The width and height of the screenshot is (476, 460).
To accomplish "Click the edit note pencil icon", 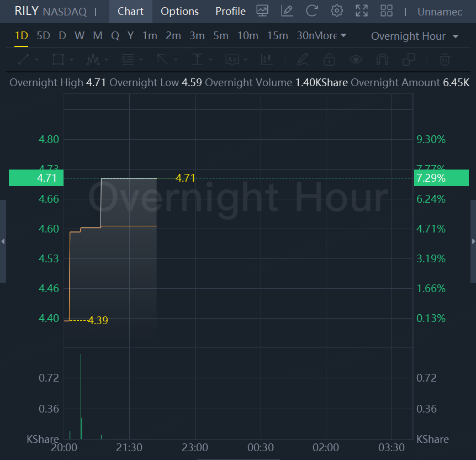I will [x=287, y=11].
